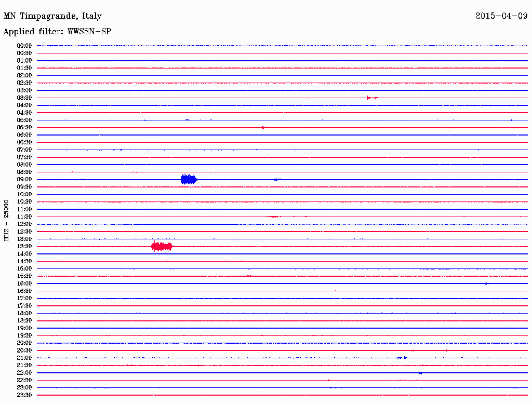Select the 00:30 time label

[24, 53]
